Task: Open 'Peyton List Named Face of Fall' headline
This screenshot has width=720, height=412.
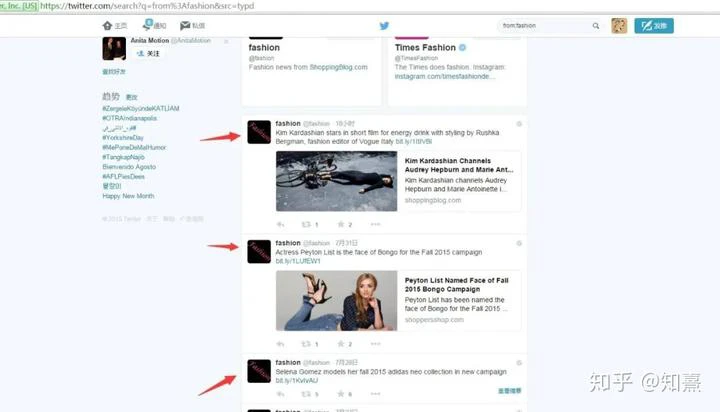Action: tap(456, 285)
